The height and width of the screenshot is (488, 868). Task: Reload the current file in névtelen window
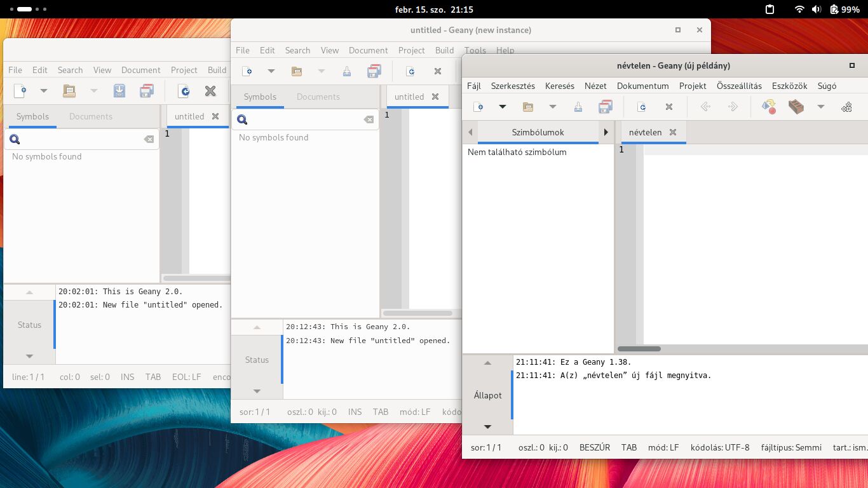coord(641,107)
